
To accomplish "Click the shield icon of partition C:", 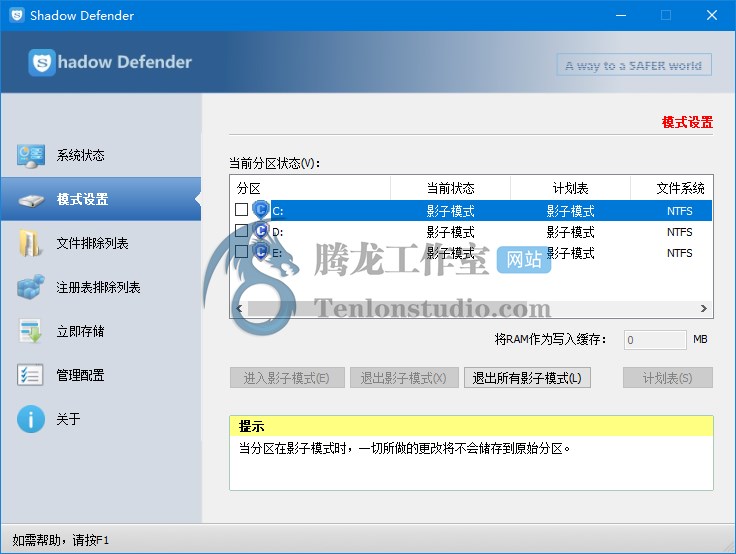I will point(261,210).
